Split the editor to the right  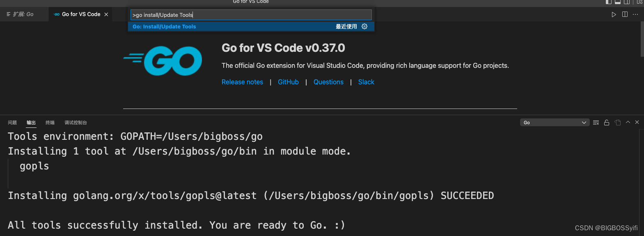click(x=625, y=14)
